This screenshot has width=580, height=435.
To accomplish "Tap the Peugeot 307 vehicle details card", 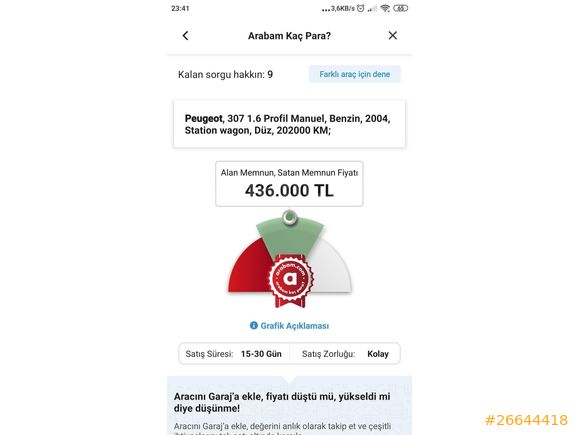I will click(289, 124).
